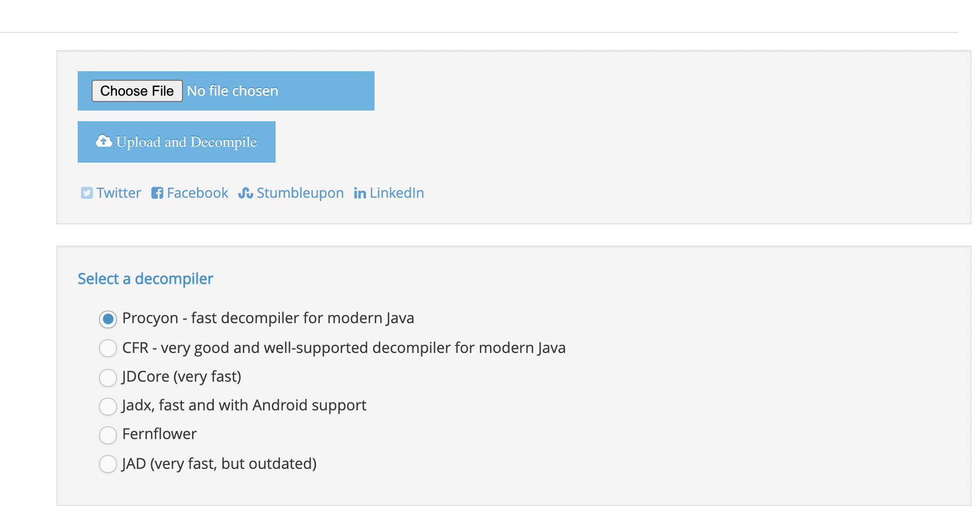
Task: Select the Procyon decompiler
Action: tap(108, 319)
